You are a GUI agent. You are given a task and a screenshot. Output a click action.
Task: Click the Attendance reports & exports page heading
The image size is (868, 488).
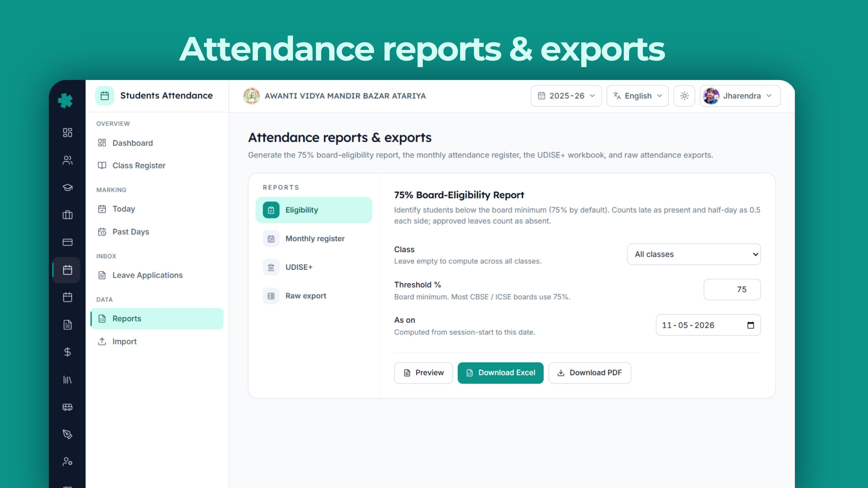(x=340, y=137)
